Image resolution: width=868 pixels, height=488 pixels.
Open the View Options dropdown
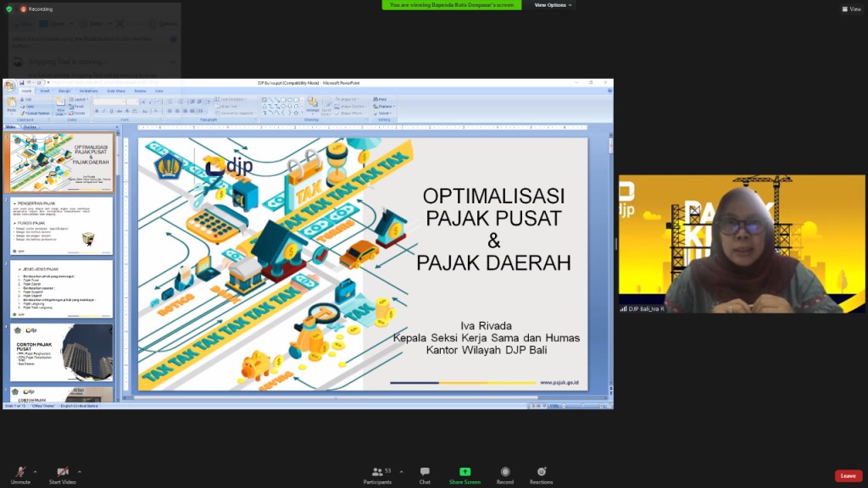coord(553,5)
